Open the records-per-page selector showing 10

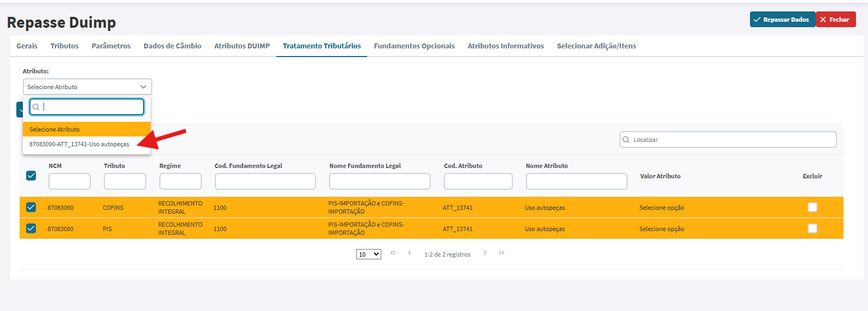tap(369, 254)
